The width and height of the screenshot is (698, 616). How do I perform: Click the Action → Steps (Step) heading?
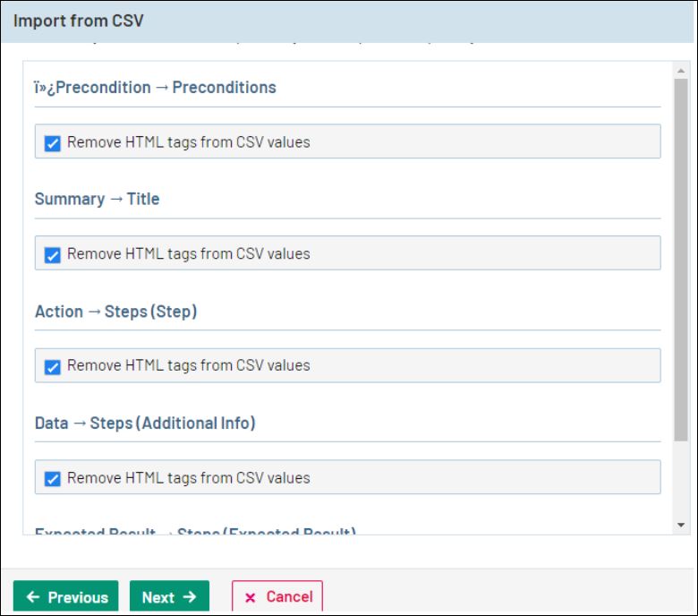[115, 312]
